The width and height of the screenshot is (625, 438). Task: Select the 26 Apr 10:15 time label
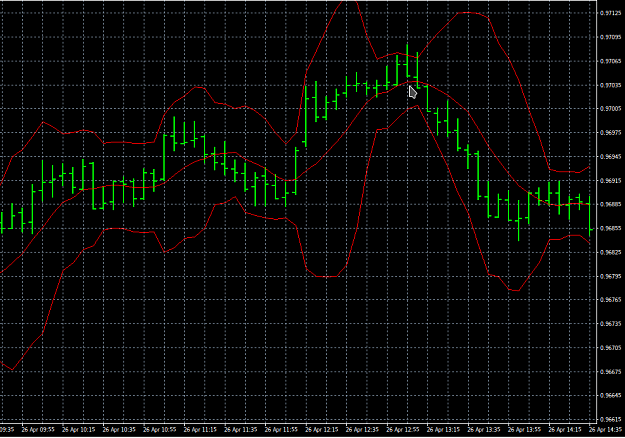79,430
